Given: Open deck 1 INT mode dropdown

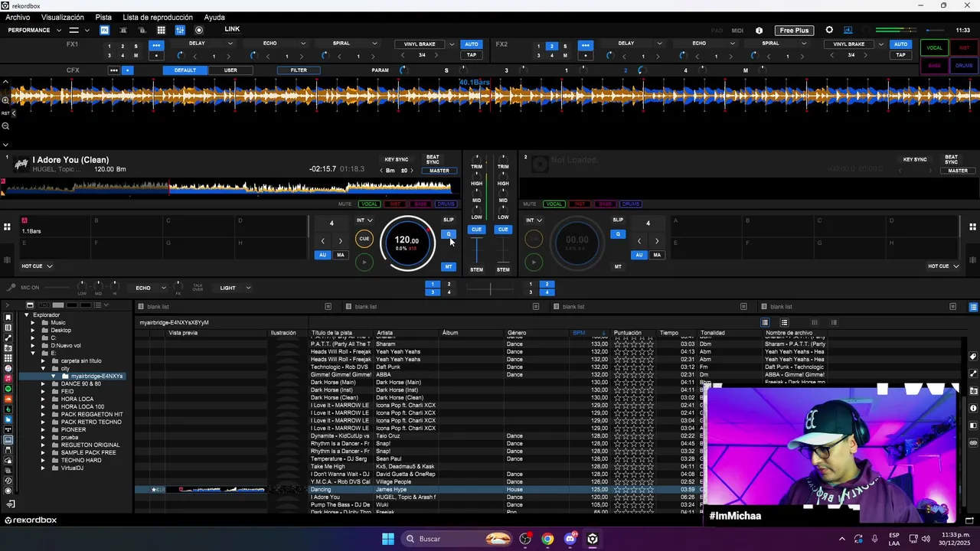Looking at the screenshot, I should pyautogui.click(x=364, y=220).
